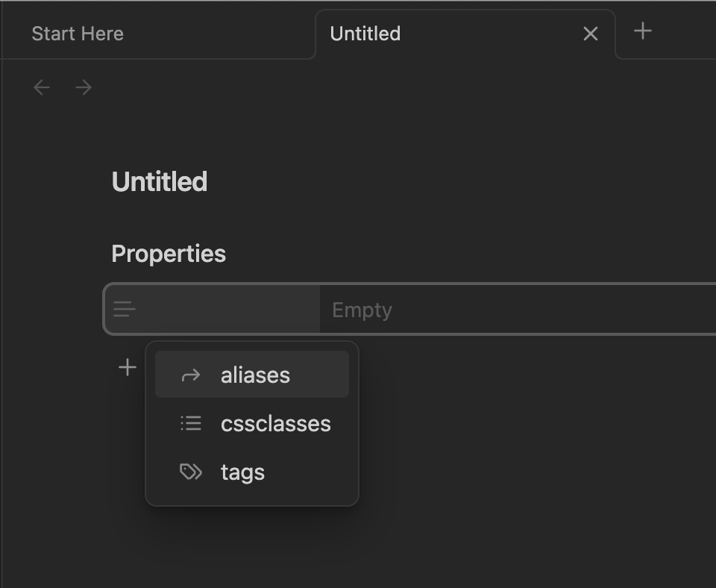
Task: Select tags from the suggestion list
Action: [x=242, y=472]
